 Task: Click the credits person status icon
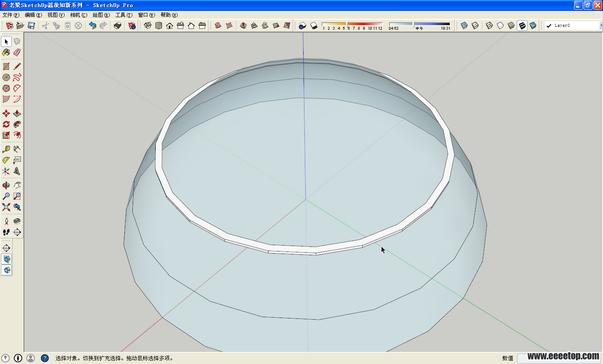click(31, 358)
